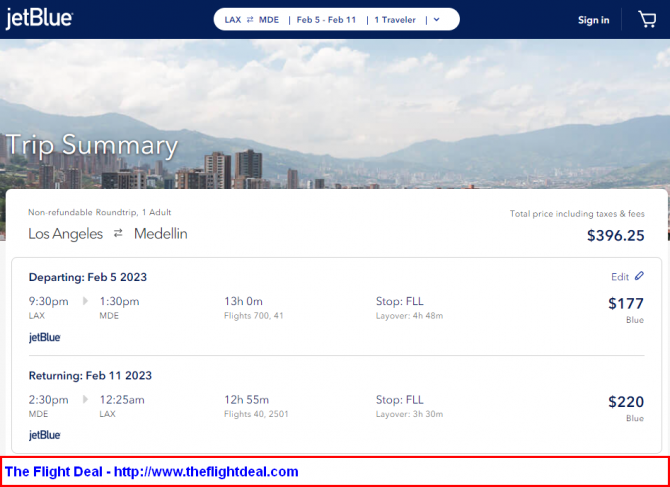Screen dimensions: 670x487
Task: Click the 9:30pm departure time
Action: pyautogui.click(x=48, y=302)
